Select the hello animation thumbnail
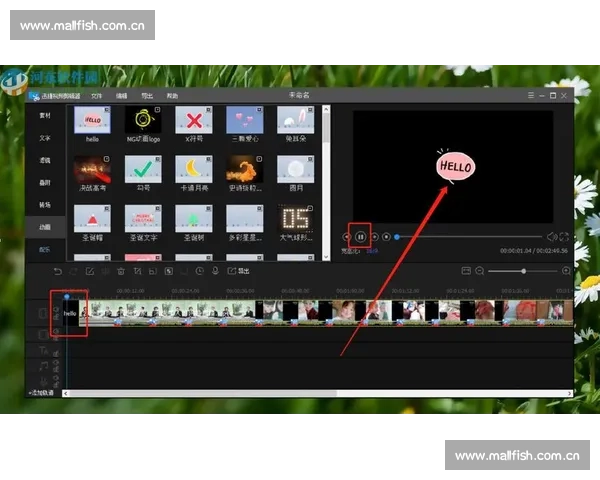The image size is (600, 480). pyautogui.click(x=93, y=121)
